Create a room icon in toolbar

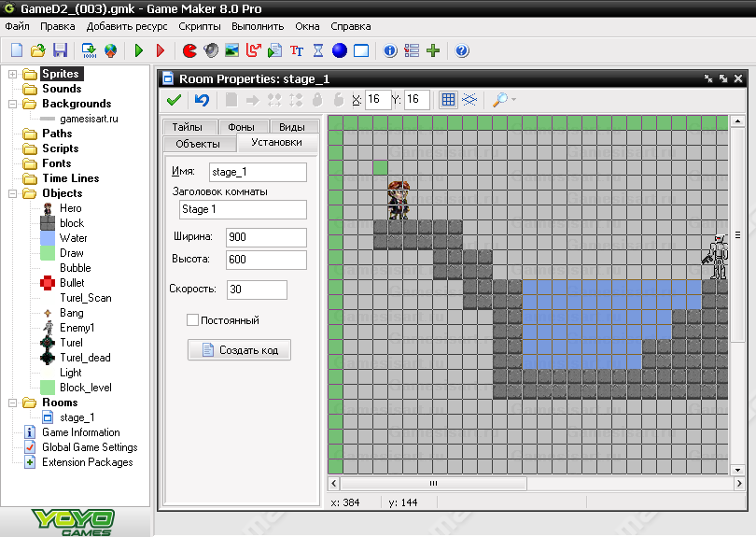click(361, 50)
